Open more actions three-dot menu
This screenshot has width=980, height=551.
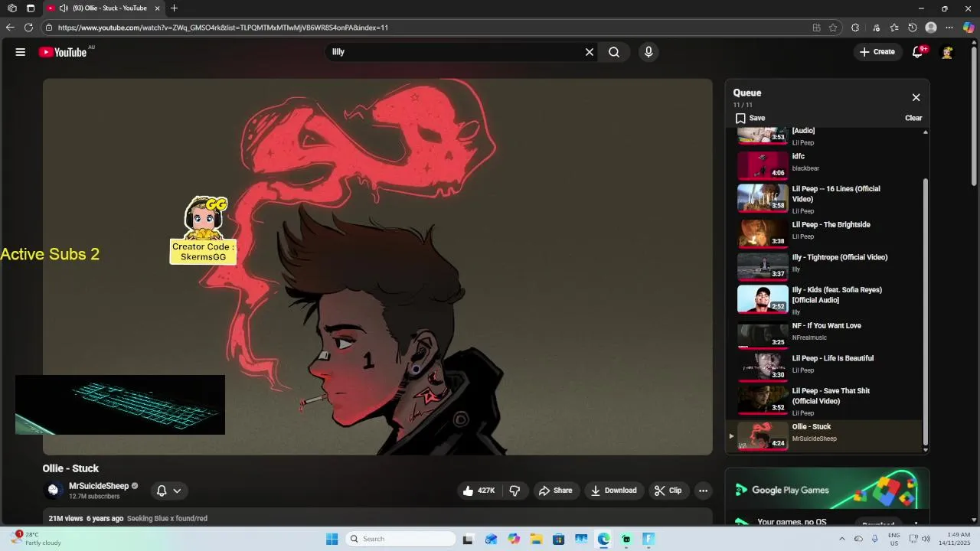coord(703,491)
